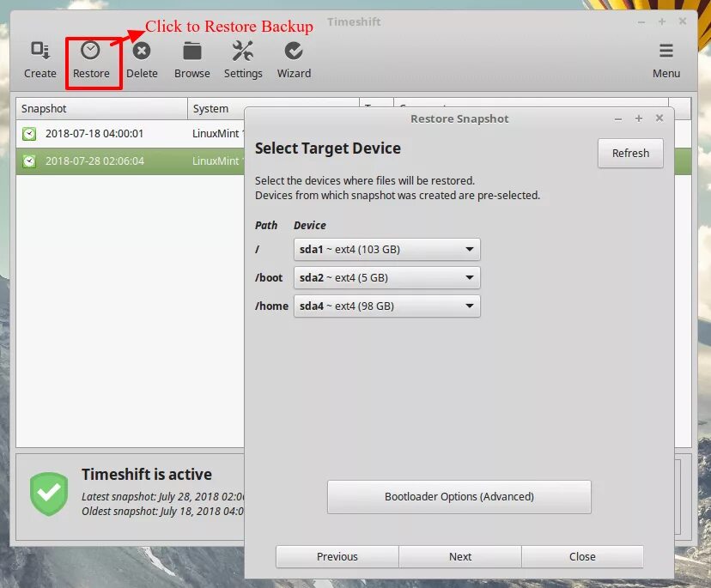Maximize the Restore Snapshot dialog
The image size is (711, 588).
(639, 118)
